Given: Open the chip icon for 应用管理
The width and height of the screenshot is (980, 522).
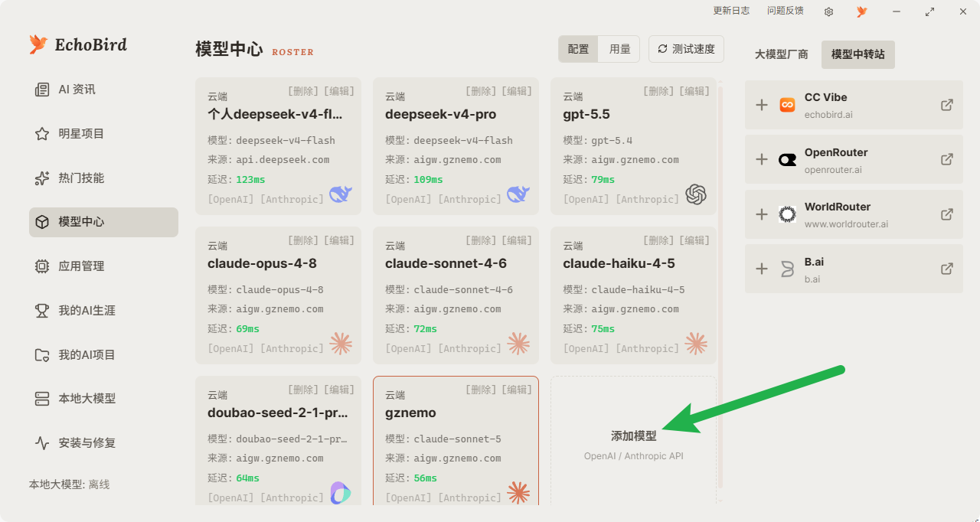Looking at the screenshot, I should tap(42, 266).
